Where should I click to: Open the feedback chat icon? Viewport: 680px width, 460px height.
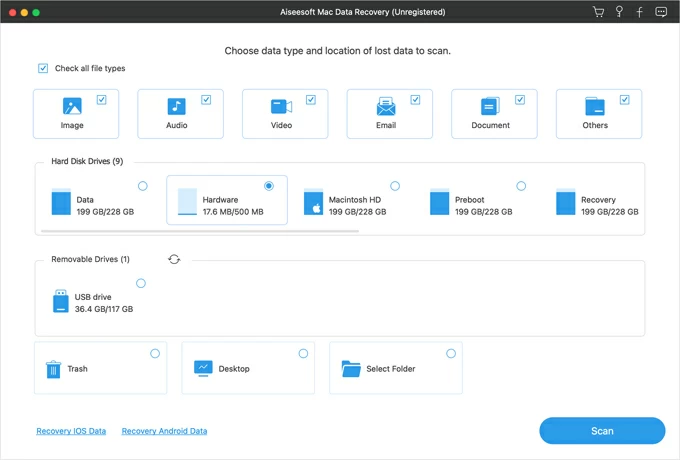[661, 12]
